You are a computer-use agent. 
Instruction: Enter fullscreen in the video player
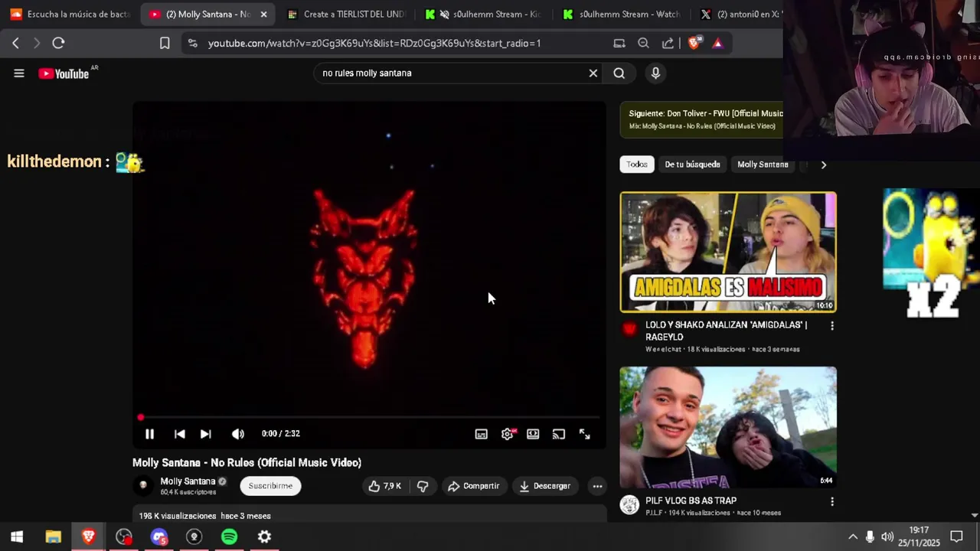tap(585, 434)
